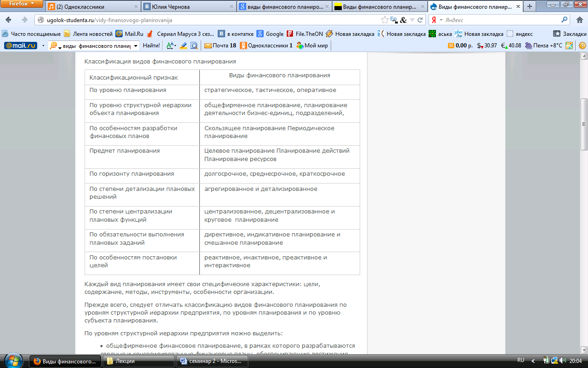The image size is (588, 368).
Task: Open the Yandex search engine dropdown
Action: (441, 20)
